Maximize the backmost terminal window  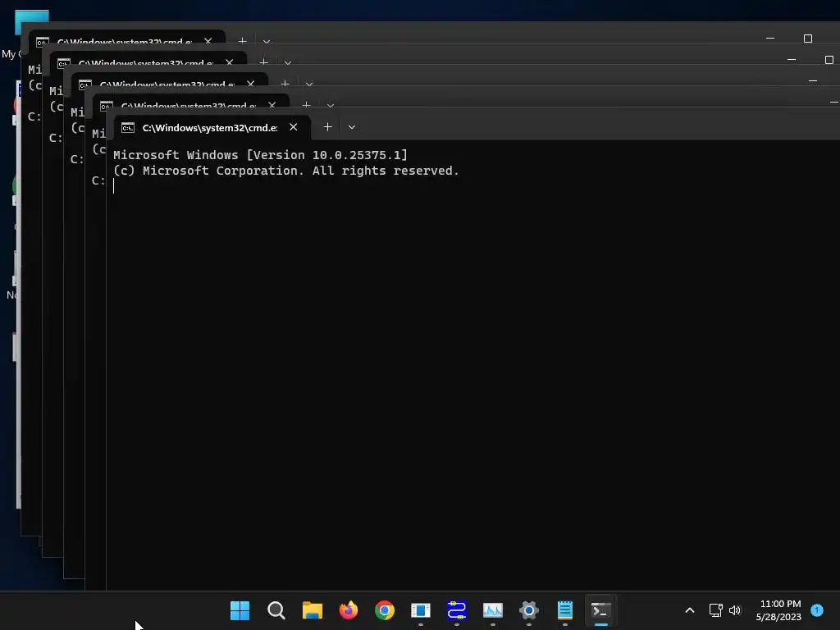click(808, 38)
